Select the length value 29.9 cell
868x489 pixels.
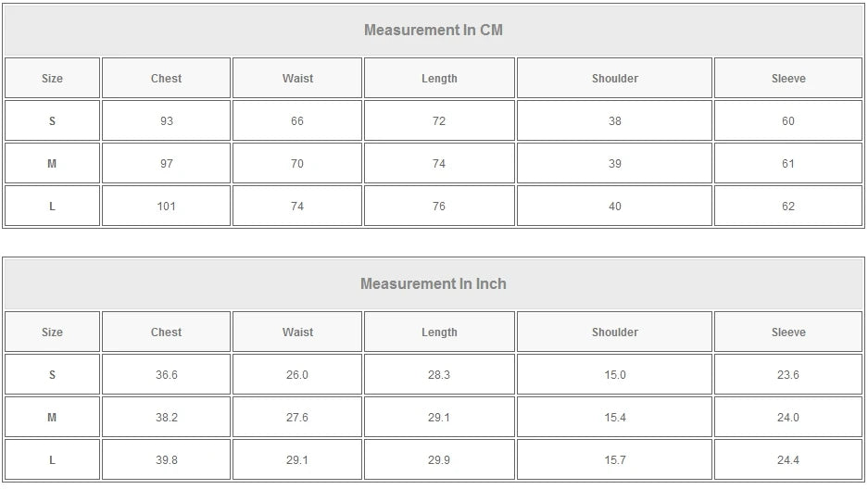coord(439,460)
